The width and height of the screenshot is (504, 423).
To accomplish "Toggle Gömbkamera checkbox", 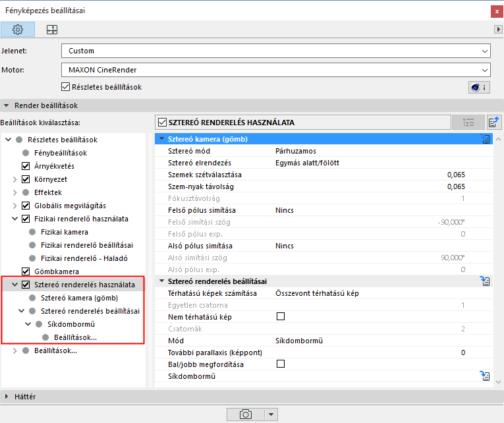I will click(x=26, y=271).
